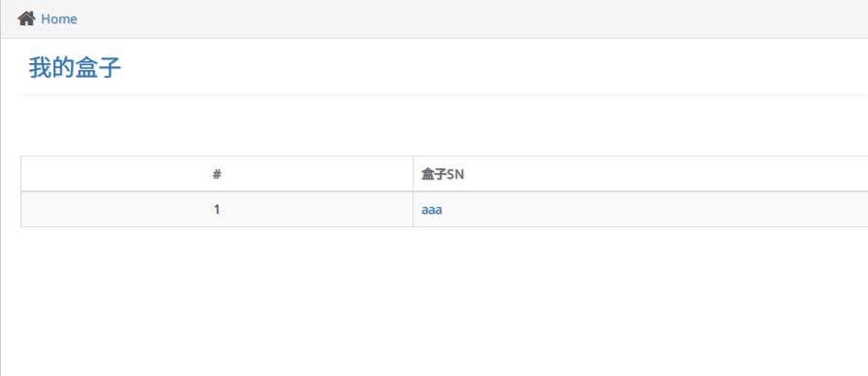Viewport: 868px width, 376px height.
Task: Click empty area of the breadcrumb bar
Action: [x=471, y=18]
